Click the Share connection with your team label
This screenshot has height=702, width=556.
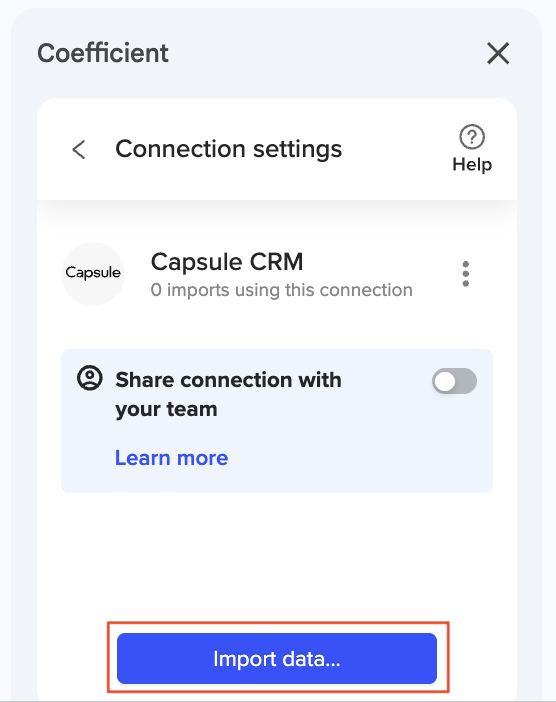point(228,394)
